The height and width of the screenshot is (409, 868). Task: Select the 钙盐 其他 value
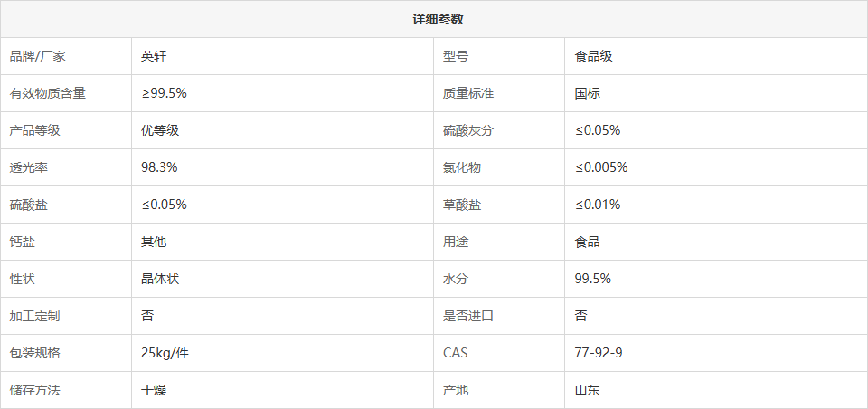click(x=154, y=243)
